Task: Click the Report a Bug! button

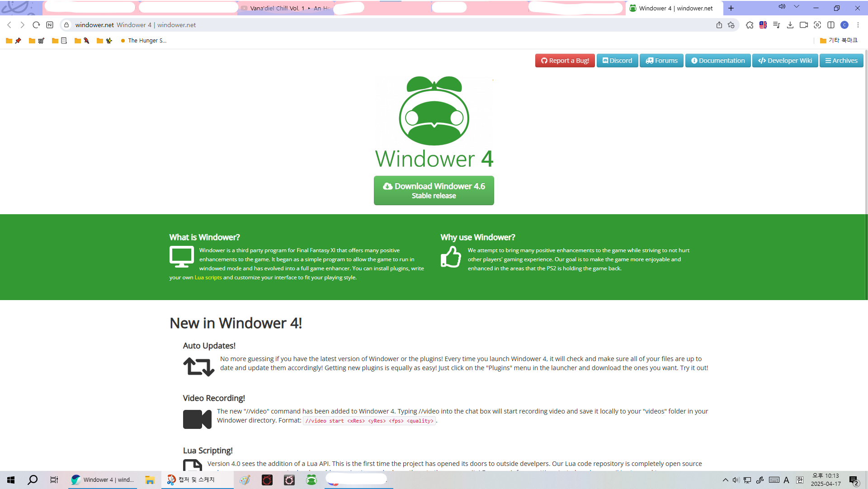Action: point(565,61)
